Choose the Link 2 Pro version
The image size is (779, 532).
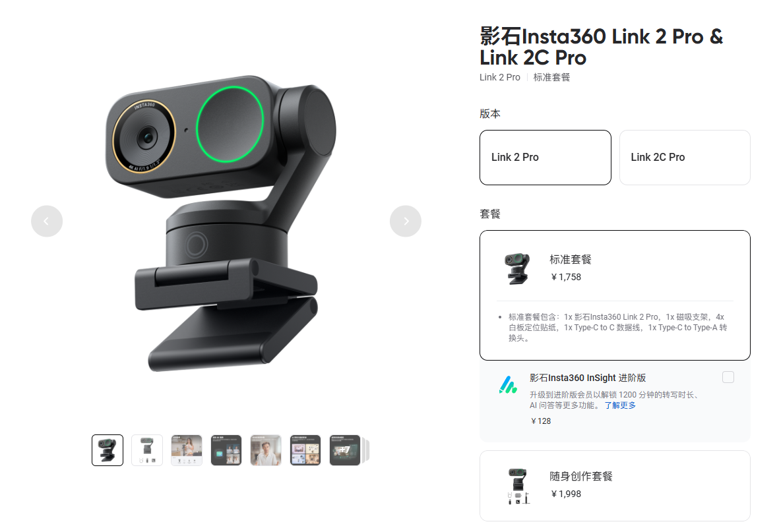(x=545, y=158)
